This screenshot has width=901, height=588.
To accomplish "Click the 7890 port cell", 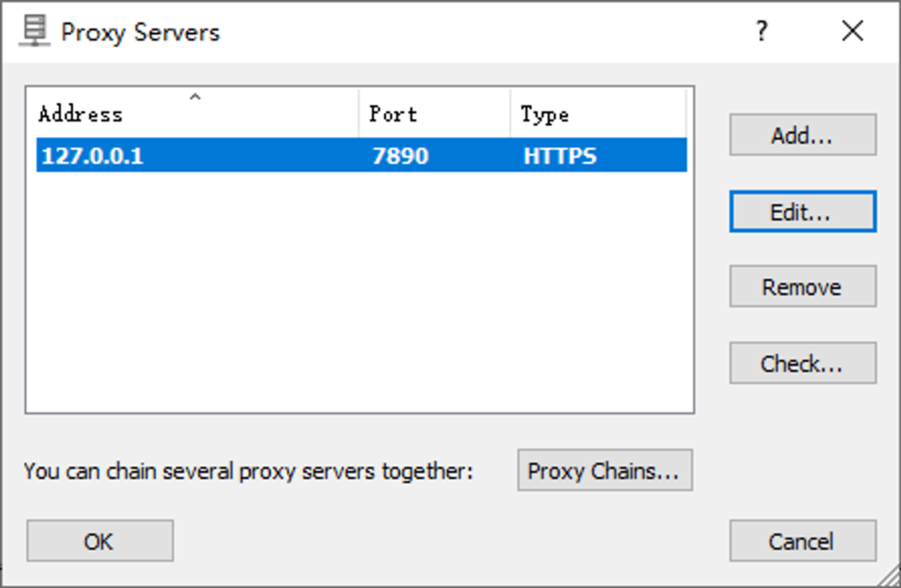I will 400,156.
